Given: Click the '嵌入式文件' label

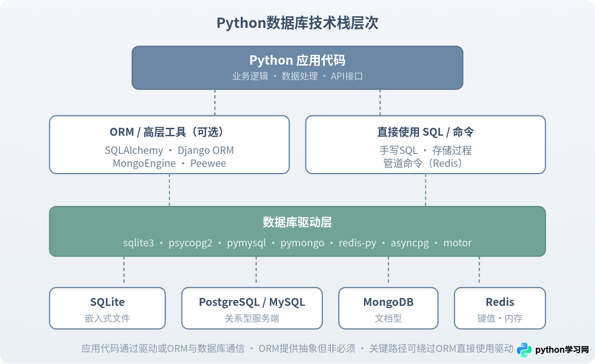Looking at the screenshot, I should click(x=107, y=318).
